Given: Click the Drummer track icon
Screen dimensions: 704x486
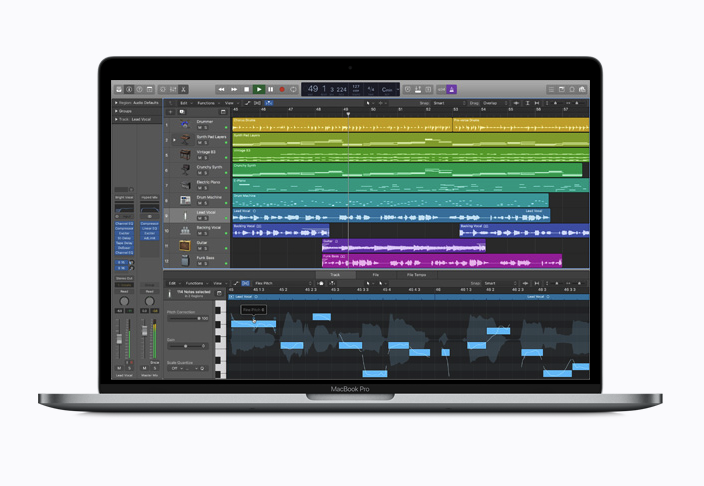Looking at the screenshot, I should click(186, 124).
